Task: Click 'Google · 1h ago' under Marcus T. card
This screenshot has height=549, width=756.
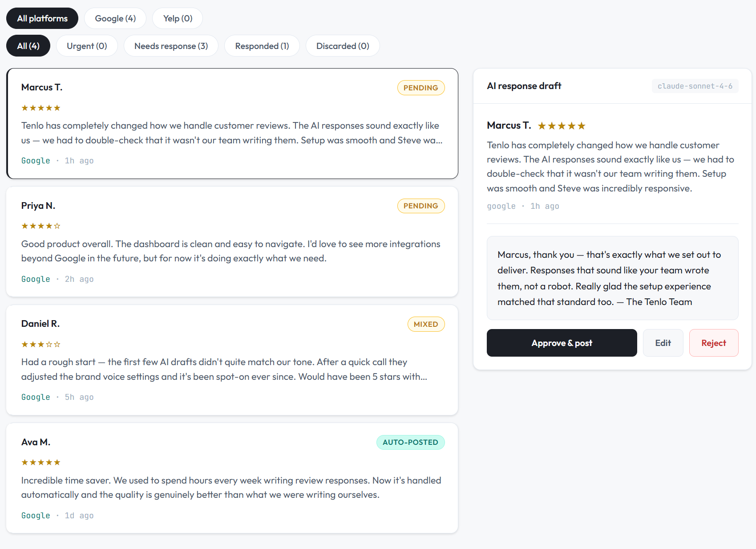Action: [x=57, y=161]
